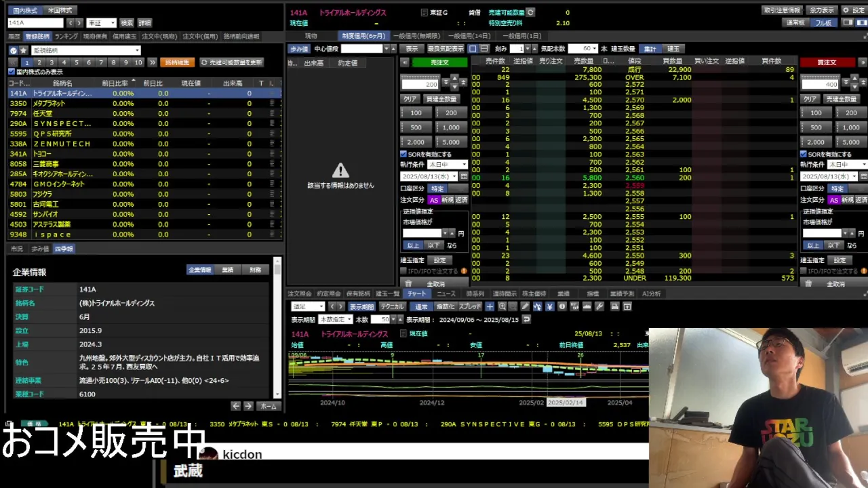
Task: Select 返済 order type in sell panel
Action: click(x=461, y=200)
